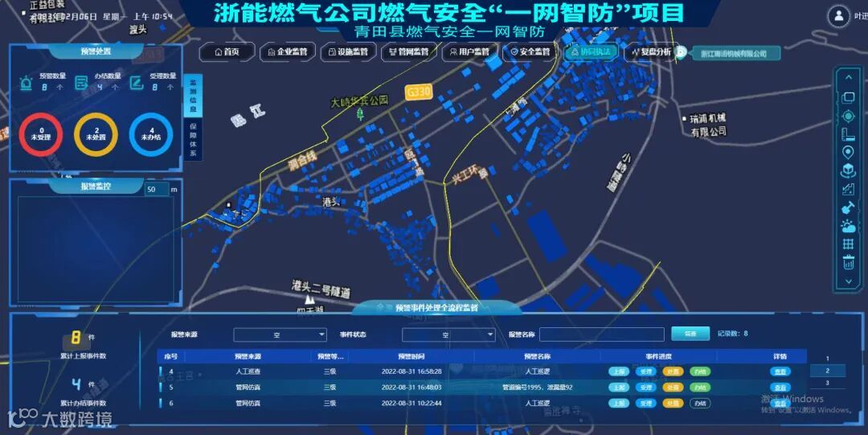The height and width of the screenshot is (435, 868).
Task: Select the 监测信息 vertical side tab
Action: click(193, 95)
